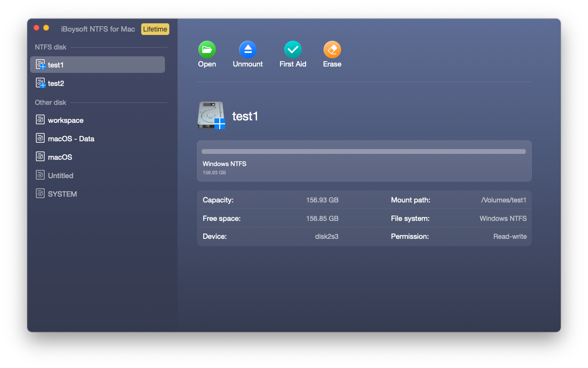
Task: Click the test1 disk icon in sidebar
Action: [41, 65]
